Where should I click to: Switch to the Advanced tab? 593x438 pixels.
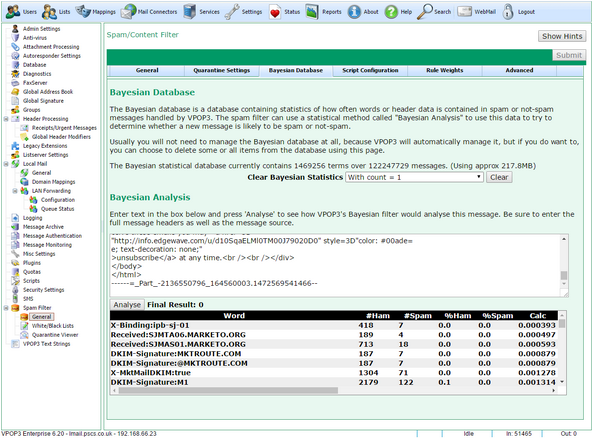[x=519, y=70]
